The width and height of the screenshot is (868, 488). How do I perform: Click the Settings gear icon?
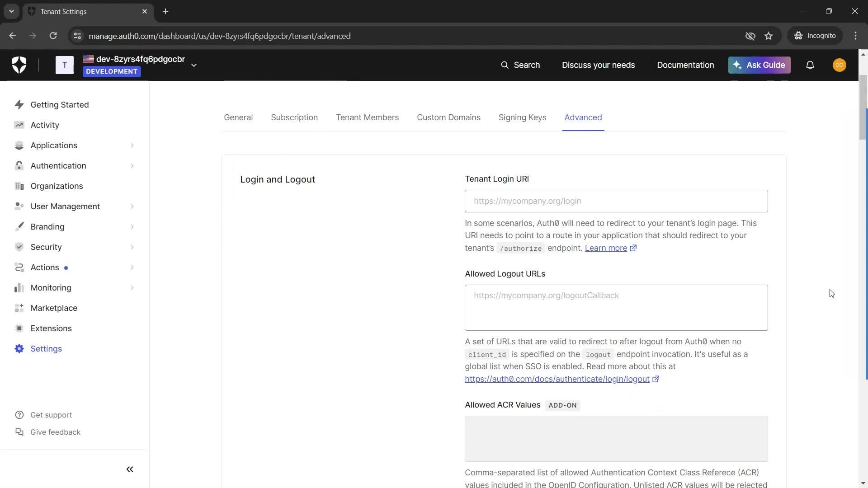point(19,348)
